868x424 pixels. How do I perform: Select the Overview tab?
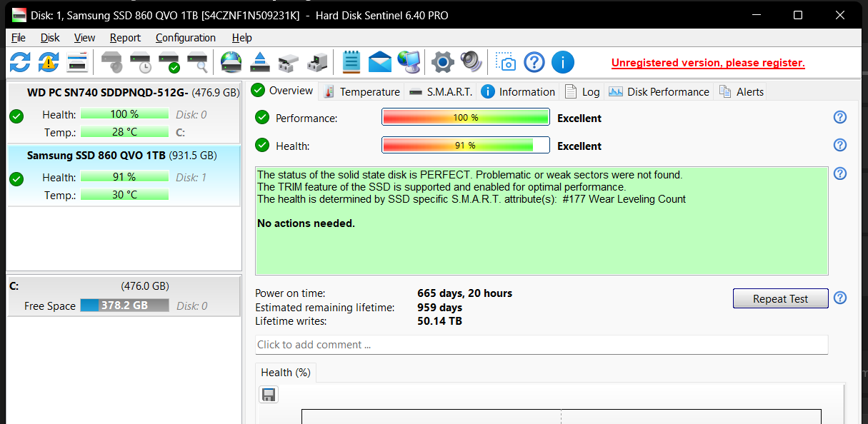pyautogui.click(x=282, y=91)
